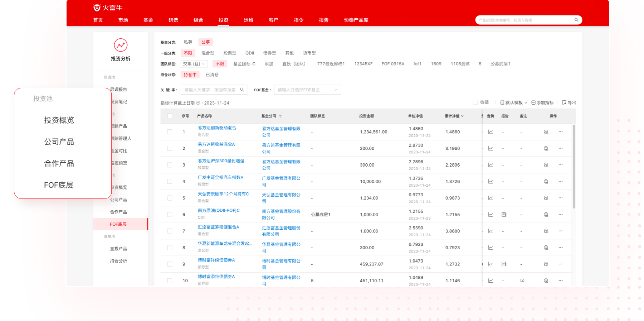The height and width of the screenshot is (321, 644).
Task: Open the 首页 tab
Action: coord(98,20)
